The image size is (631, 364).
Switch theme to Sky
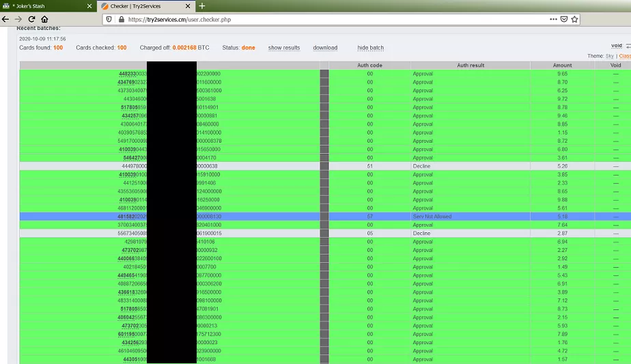pyautogui.click(x=610, y=56)
